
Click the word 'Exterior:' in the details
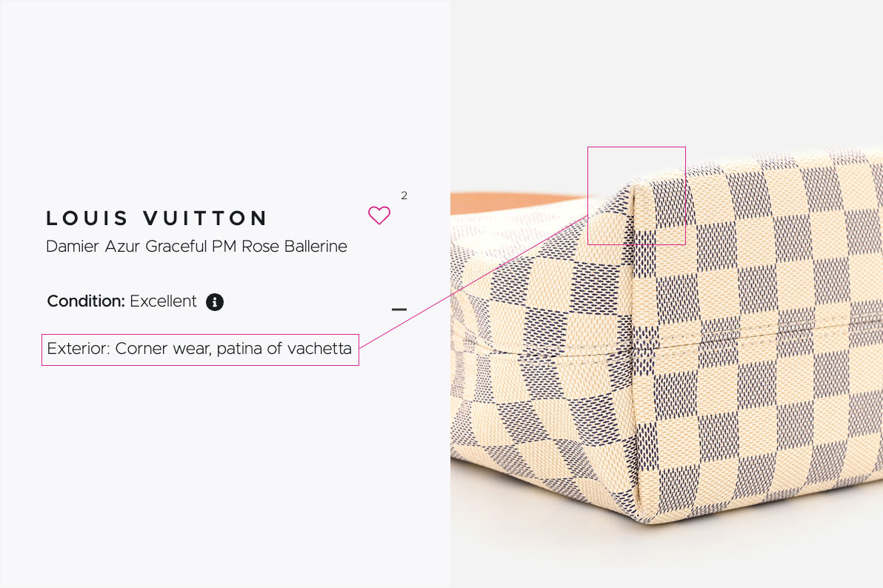pos(79,349)
